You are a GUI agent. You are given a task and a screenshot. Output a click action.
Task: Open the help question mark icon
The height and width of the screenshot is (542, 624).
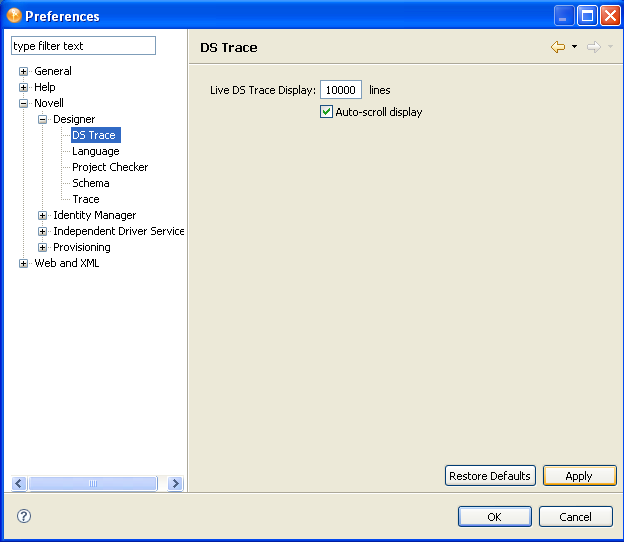[24, 516]
